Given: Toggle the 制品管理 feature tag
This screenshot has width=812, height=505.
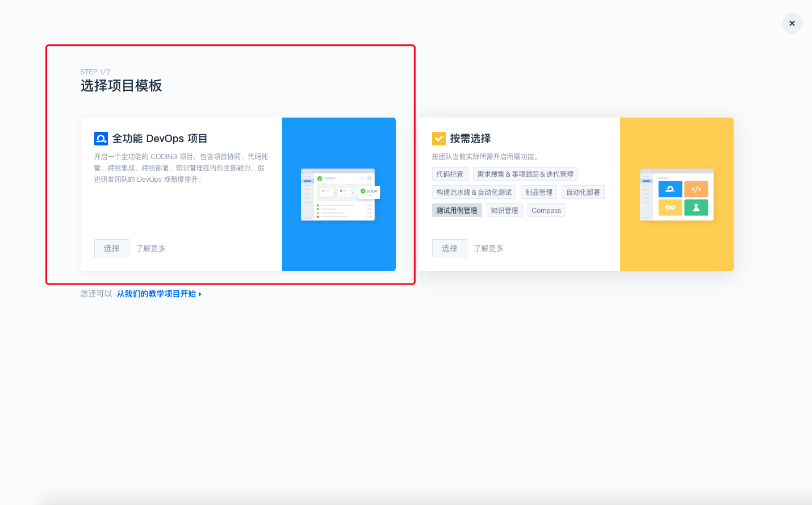Looking at the screenshot, I should point(538,193).
